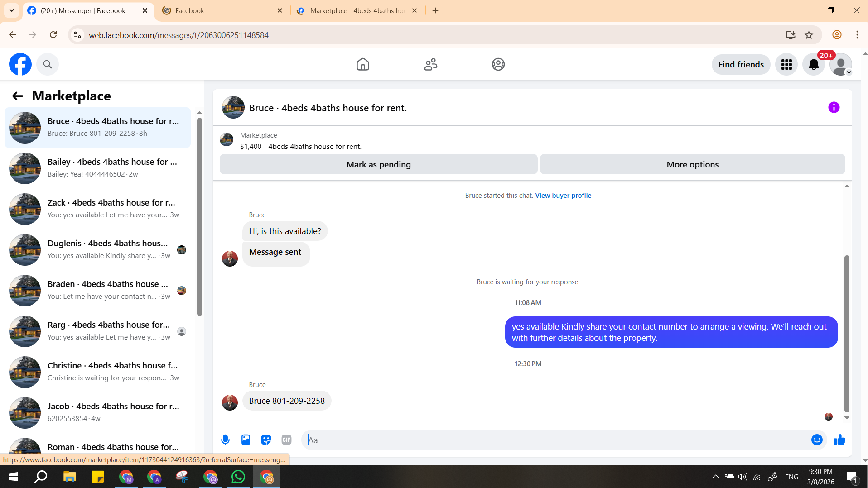Open a new browser tab

pos(435,10)
